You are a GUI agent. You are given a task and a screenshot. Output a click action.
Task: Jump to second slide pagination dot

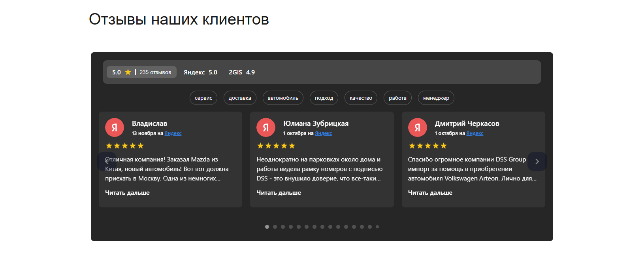(x=275, y=227)
